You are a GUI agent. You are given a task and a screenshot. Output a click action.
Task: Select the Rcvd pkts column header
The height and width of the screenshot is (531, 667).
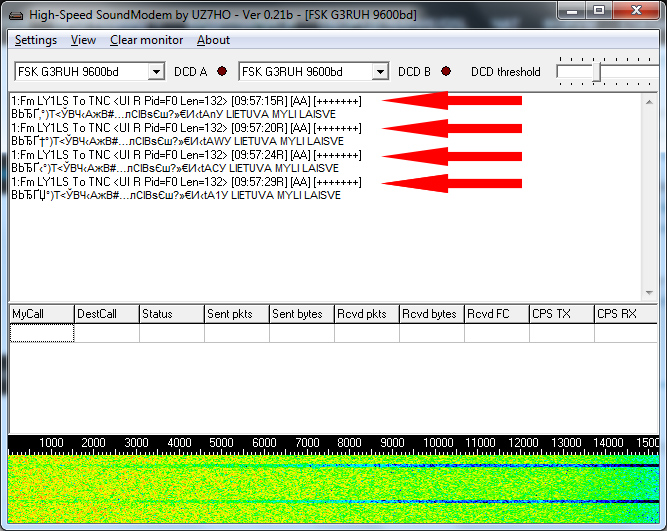point(367,314)
